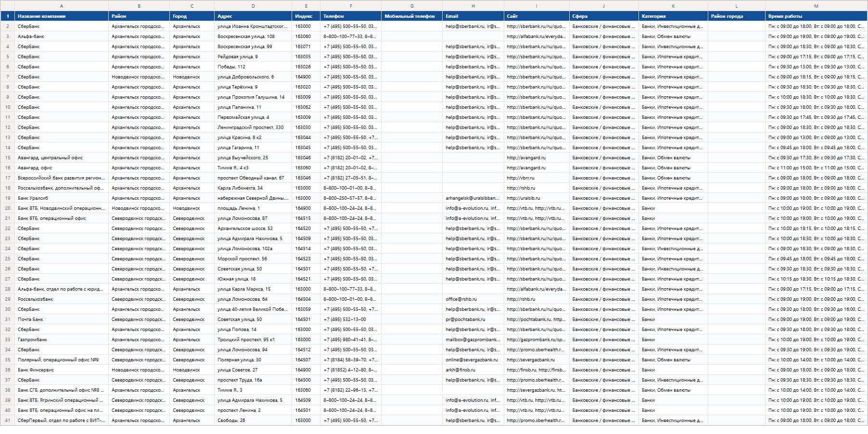Select entire row 31 by its number
The image size is (868, 434).
click(7, 319)
